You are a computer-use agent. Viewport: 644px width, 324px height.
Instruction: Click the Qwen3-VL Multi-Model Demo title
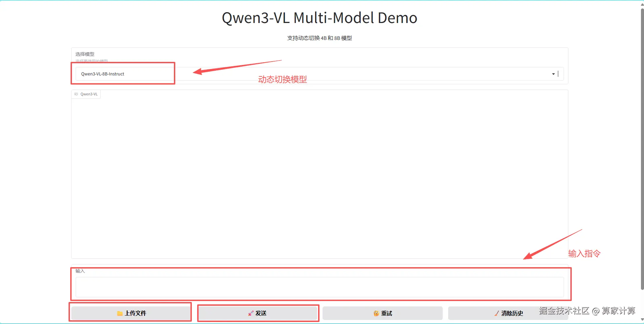coord(319,18)
